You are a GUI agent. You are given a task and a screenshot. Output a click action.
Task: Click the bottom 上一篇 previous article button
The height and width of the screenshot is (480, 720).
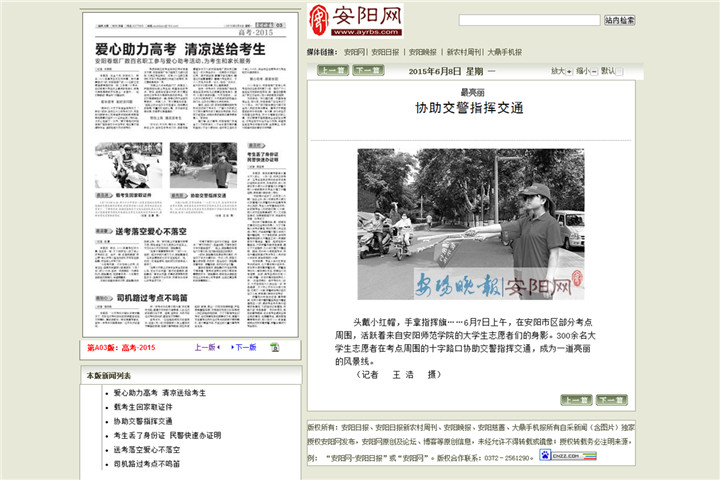(x=576, y=400)
